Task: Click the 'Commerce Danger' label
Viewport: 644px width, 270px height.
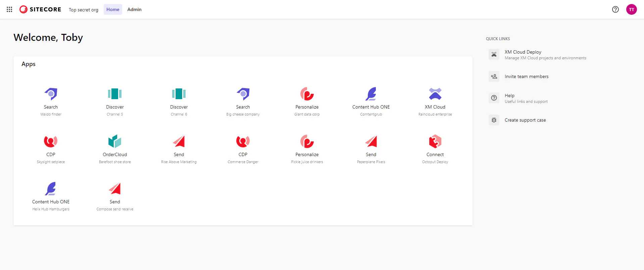Action: [x=243, y=162]
